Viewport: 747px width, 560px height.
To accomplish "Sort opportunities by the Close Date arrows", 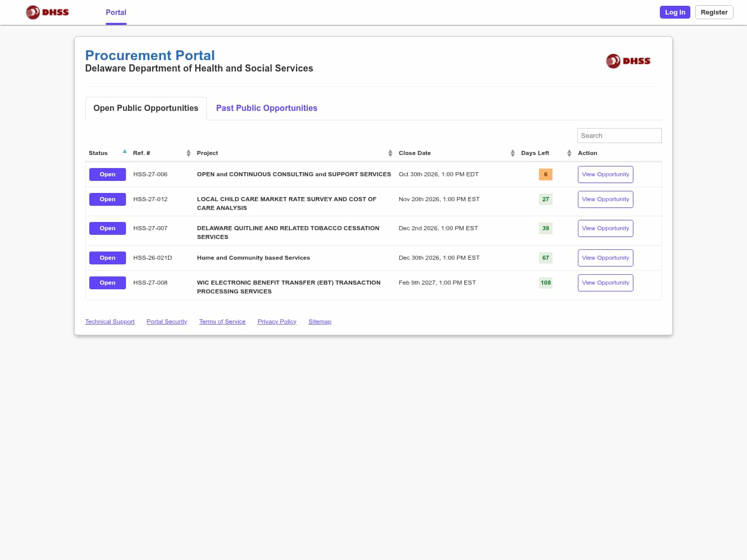I will (513, 153).
